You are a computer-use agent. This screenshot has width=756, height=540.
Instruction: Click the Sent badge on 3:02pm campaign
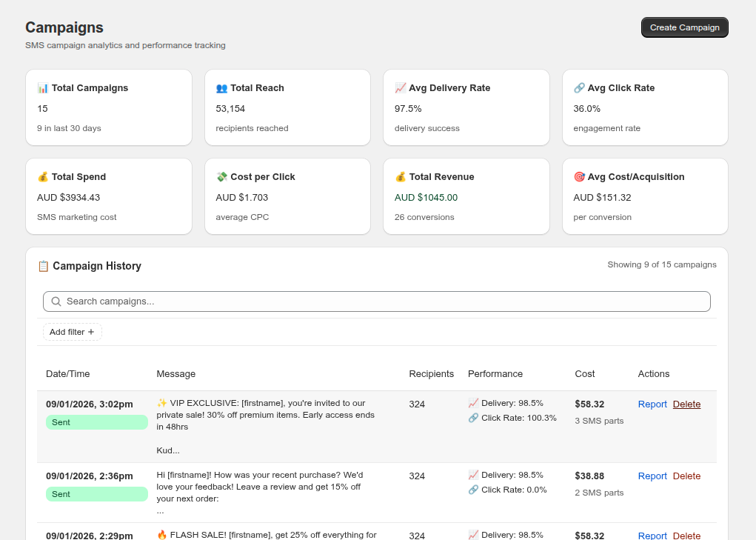coord(97,422)
